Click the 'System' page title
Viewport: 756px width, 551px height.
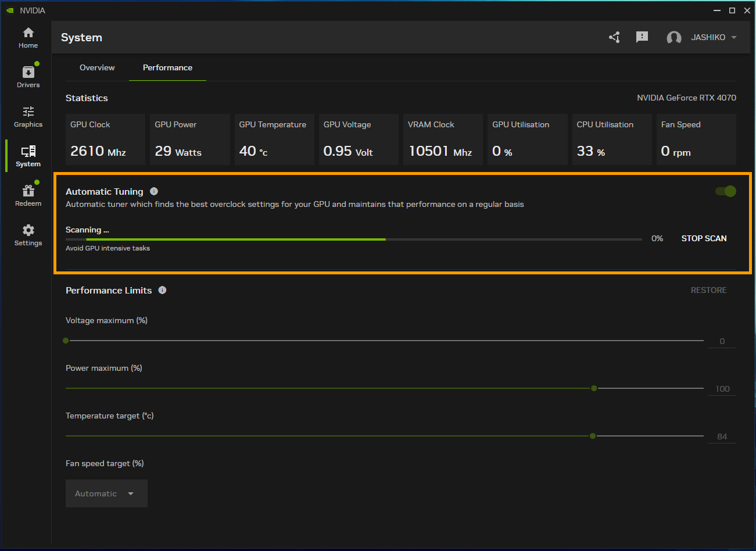tap(81, 37)
